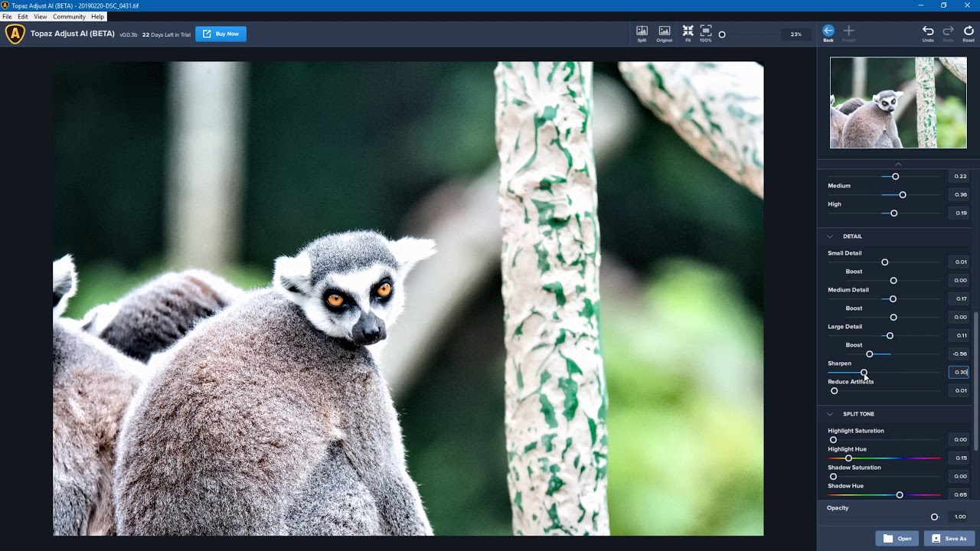This screenshot has height=551, width=980.
Task: Open the Edit menu
Action: (23, 17)
